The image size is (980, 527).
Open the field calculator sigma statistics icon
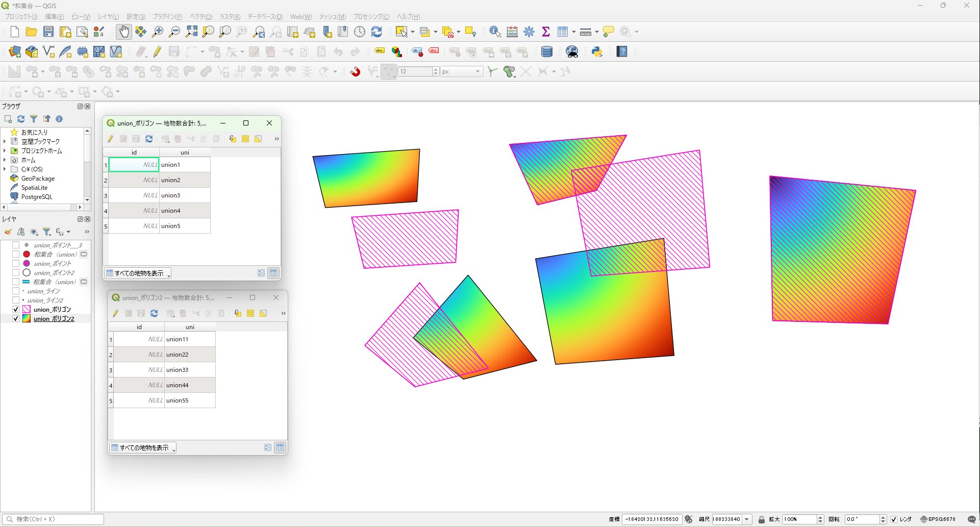click(546, 32)
